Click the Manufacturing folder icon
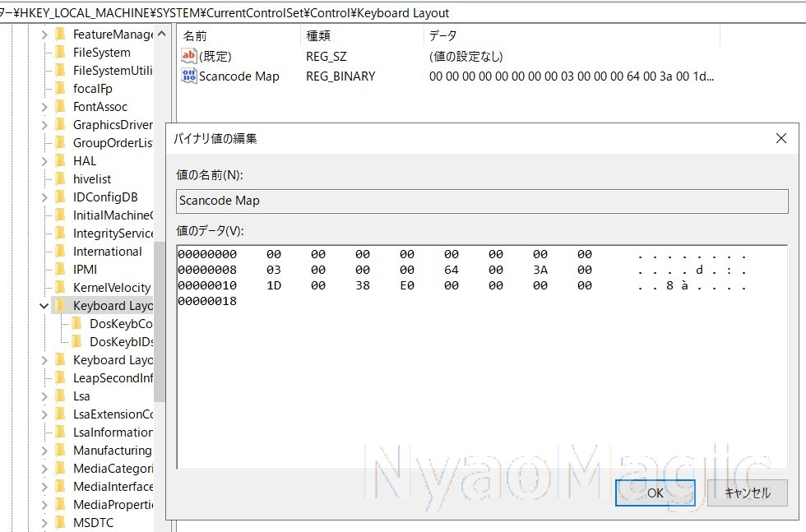Screen dimensions: 806x532 click(60, 451)
